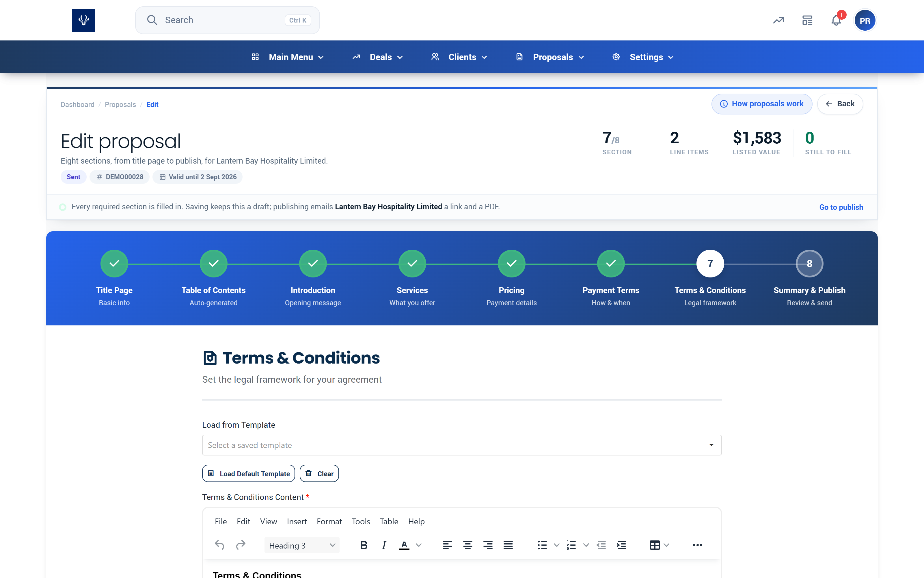Center align text

(x=467, y=545)
